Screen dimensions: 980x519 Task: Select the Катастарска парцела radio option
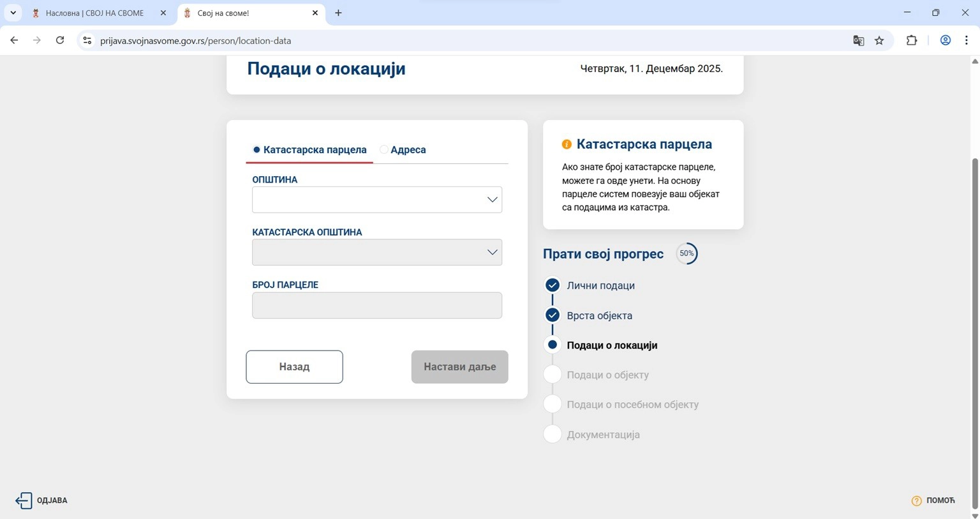pyautogui.click(x=256, y=149)
